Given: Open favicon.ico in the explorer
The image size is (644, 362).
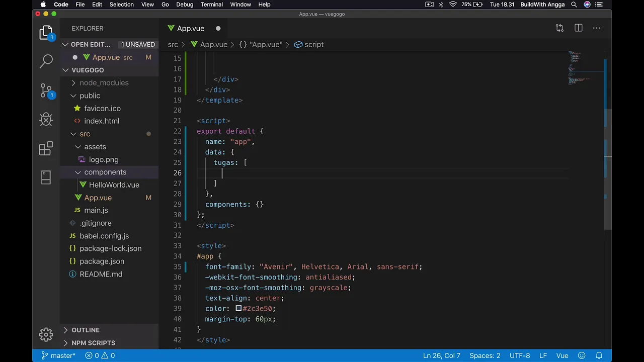Looking at the screenshot, I should tap(102, 108).
